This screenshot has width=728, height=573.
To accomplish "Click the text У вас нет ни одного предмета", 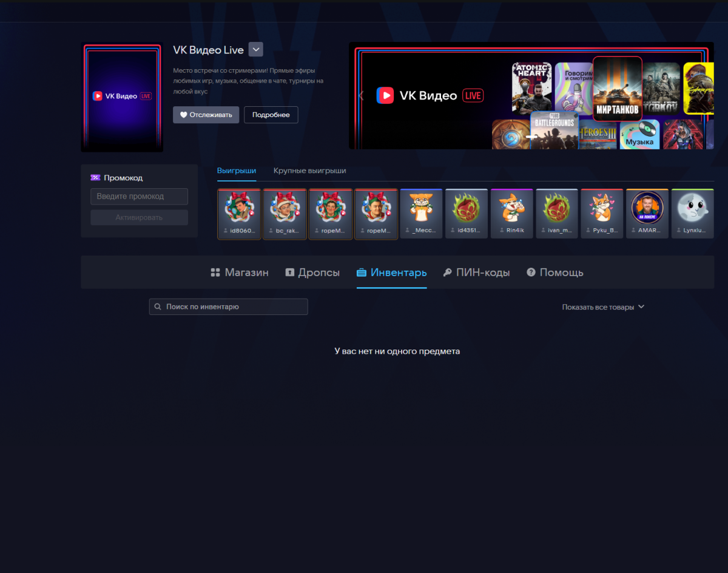I will pos(397,351).
